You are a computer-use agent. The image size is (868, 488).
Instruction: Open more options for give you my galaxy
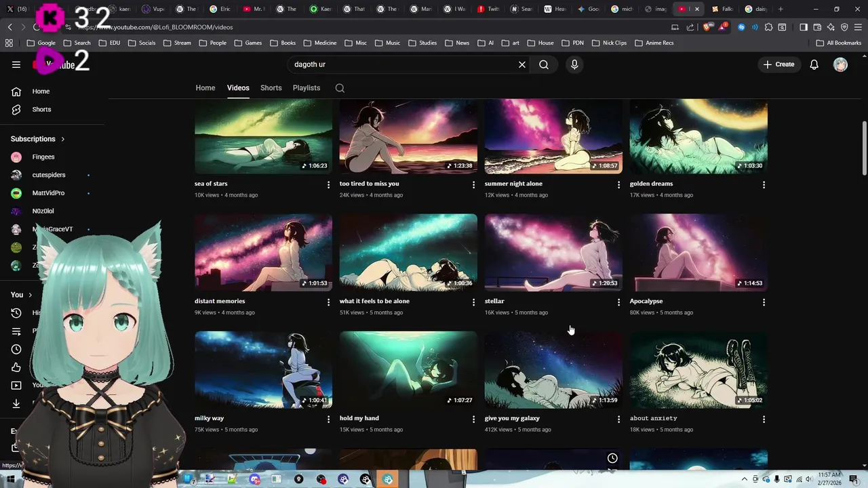click(618, 419)
